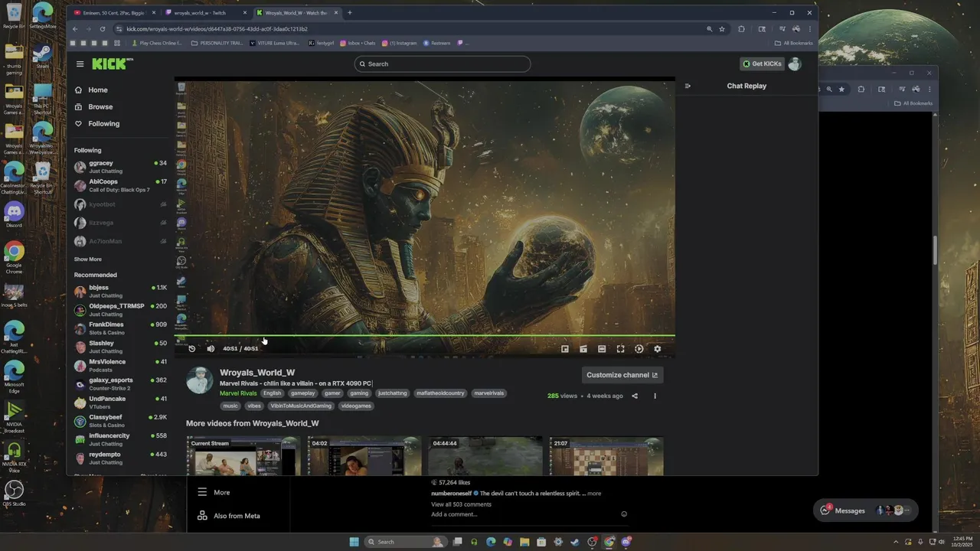Open the 21:07 video thumbnail
980x551 pixels.
click(606, 456)
